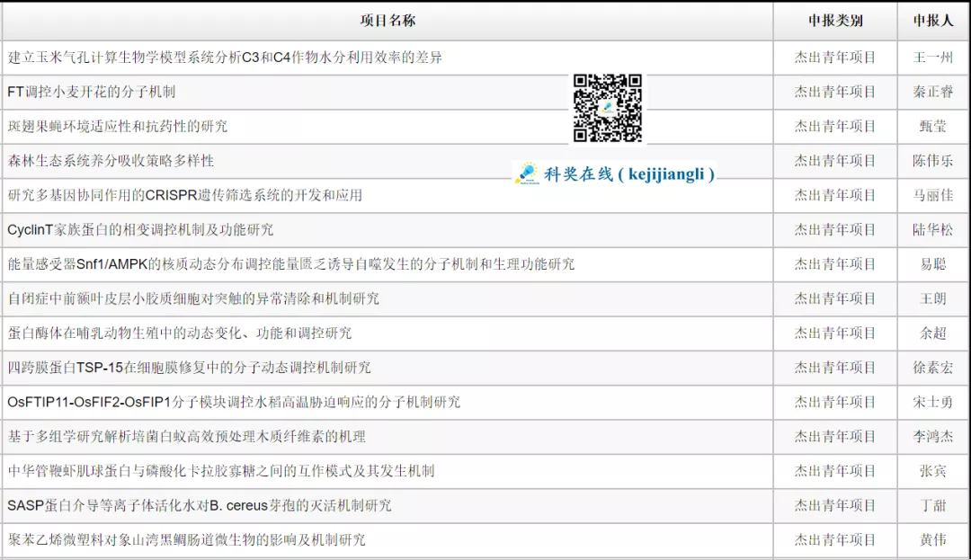Click the QR code image
Viewport: 971px width, 560px height.
(608, 108)
